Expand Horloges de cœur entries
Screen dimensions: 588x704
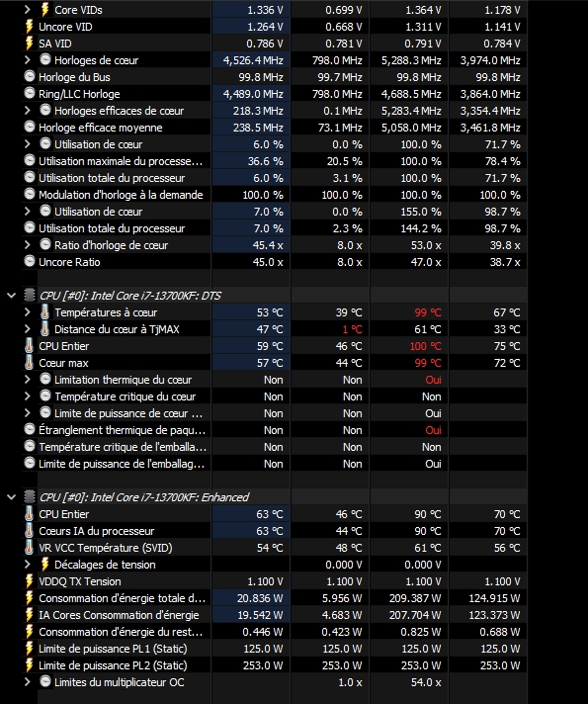28,59
